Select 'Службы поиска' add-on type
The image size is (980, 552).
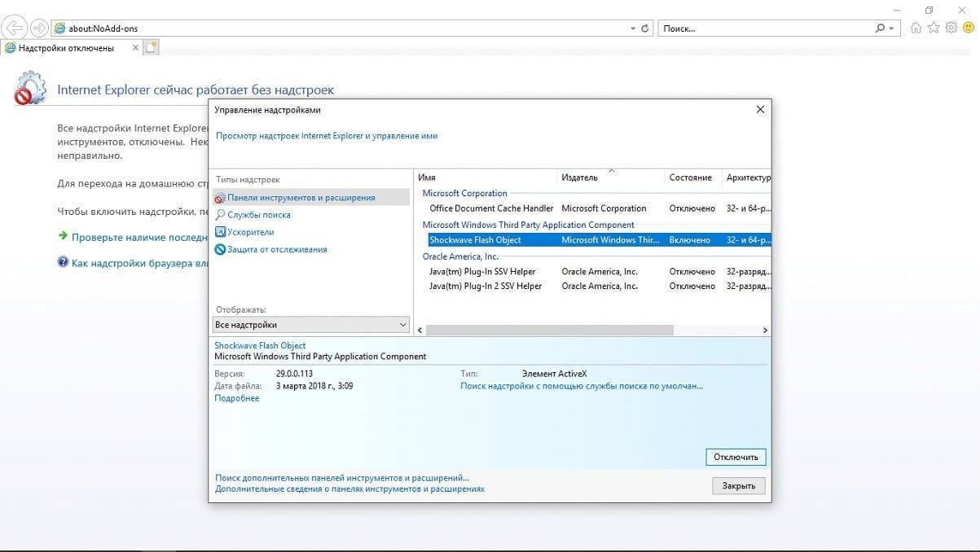(x=258, y=215)
